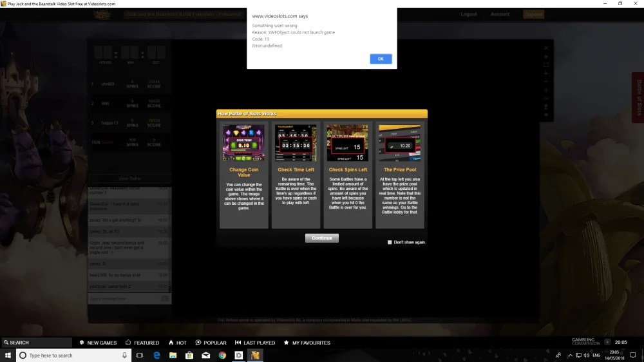Select the 'Change Coin Value' heading text
This screenshot has width=644, height=362.
[243, 172]
